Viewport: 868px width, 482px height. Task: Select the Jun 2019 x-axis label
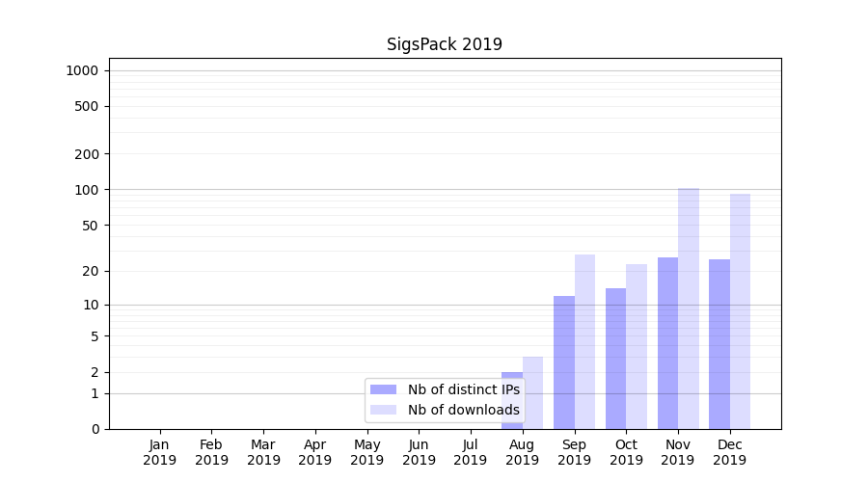tap(419, 452)
